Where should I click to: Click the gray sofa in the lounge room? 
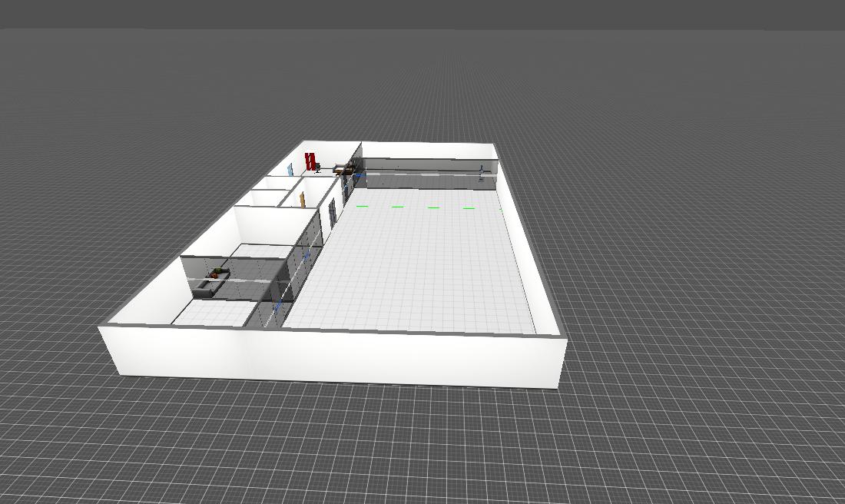tap(207, 287)
